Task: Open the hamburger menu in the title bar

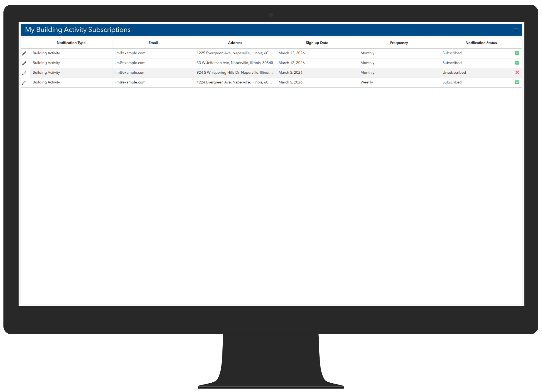Action: click(x=516, y=30)
